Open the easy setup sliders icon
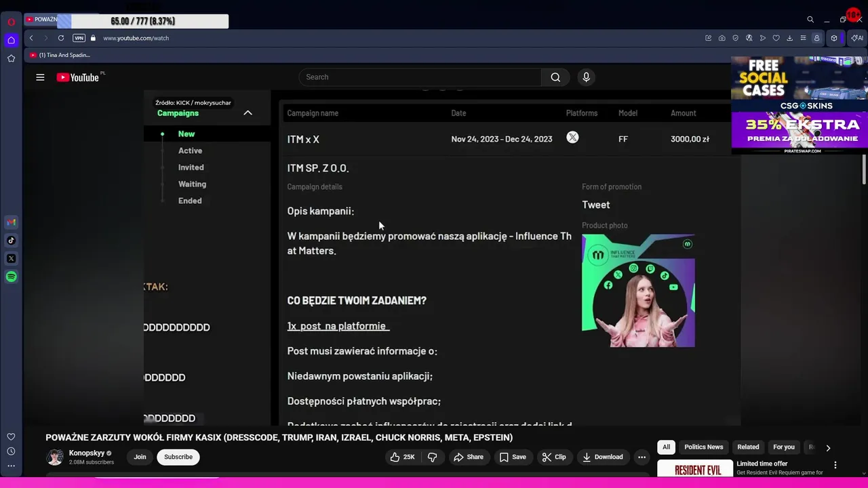The width and height of the screenshot is (868, 488). (x=803, y=38)
